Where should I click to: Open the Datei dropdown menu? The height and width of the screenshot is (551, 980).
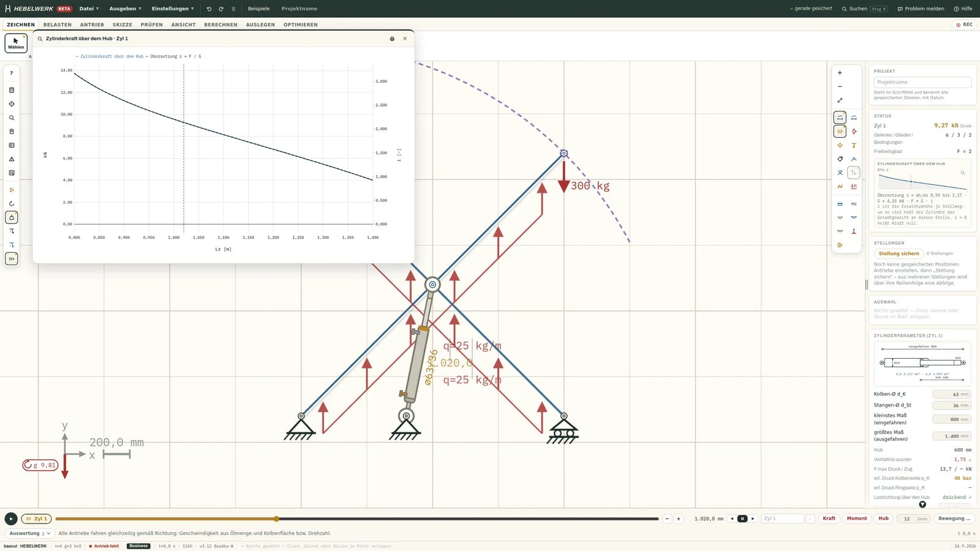[x=89, y=9]
